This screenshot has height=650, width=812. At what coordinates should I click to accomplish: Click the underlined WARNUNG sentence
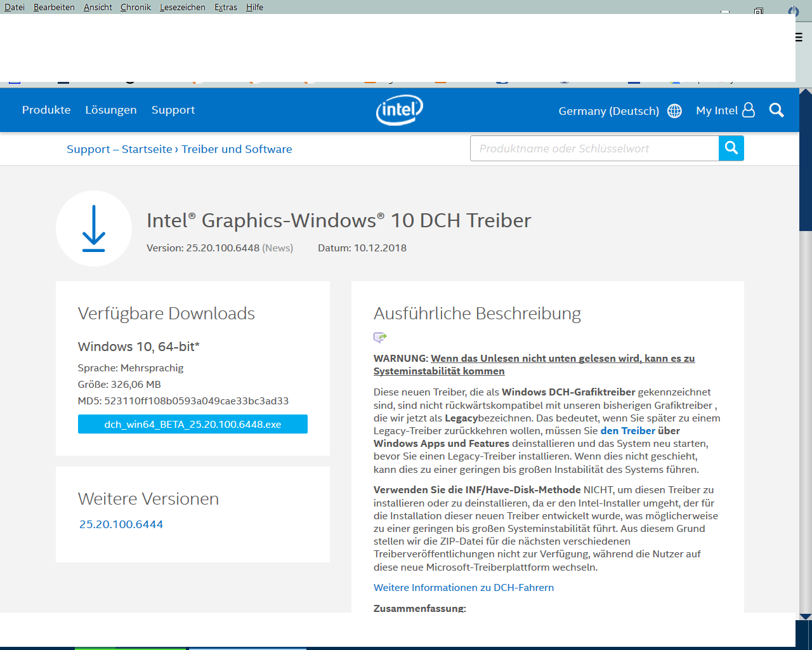534,364
